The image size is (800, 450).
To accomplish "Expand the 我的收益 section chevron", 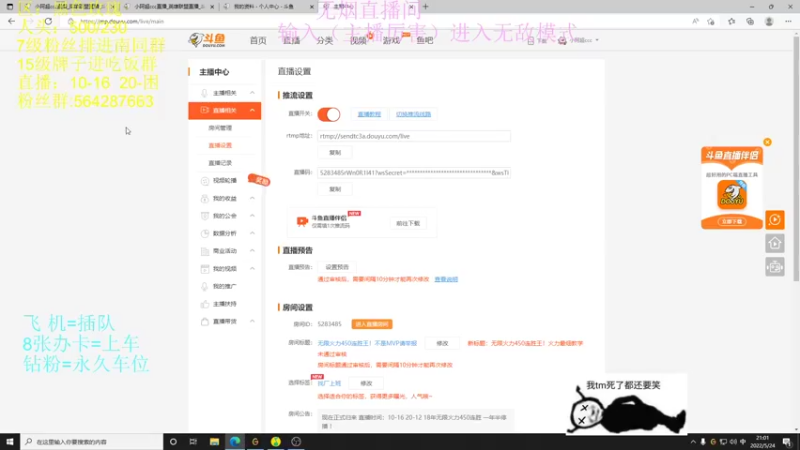I will (x=252, y=198).
